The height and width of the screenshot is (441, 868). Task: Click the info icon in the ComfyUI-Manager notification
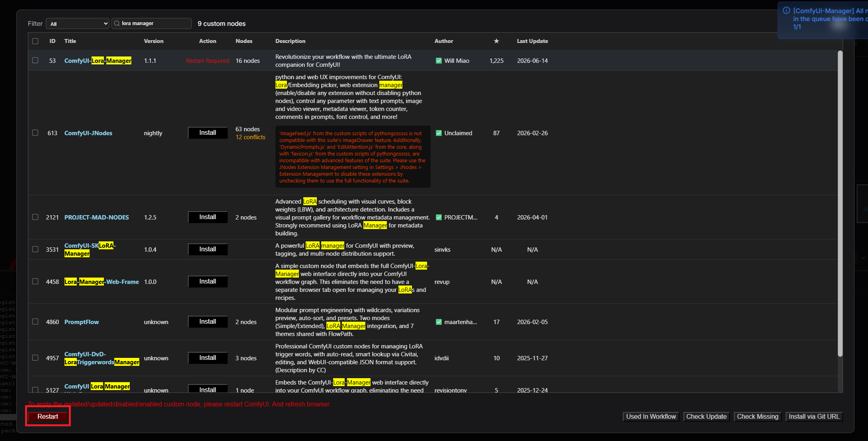coord(786,11)
